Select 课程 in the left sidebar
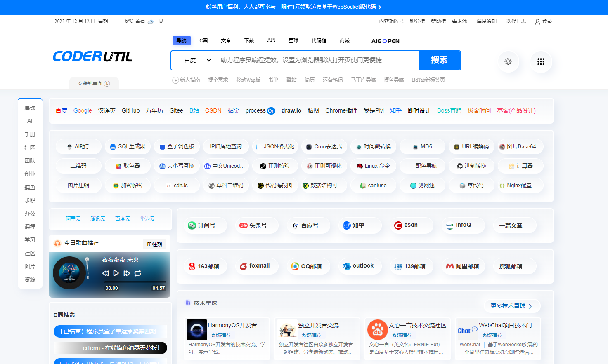This screenshot has width=608, height=364. (x=30, y=227)
